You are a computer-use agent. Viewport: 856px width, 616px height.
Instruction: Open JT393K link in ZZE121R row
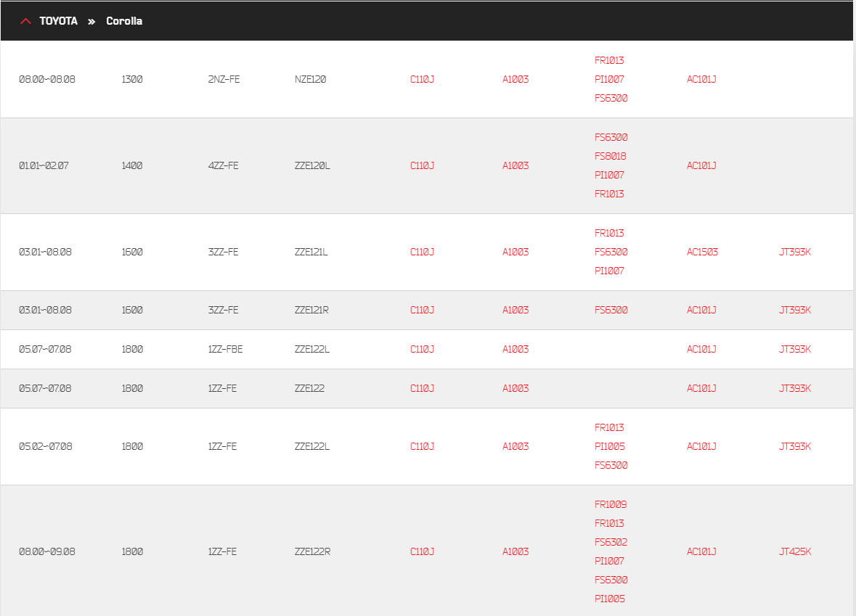795,311
